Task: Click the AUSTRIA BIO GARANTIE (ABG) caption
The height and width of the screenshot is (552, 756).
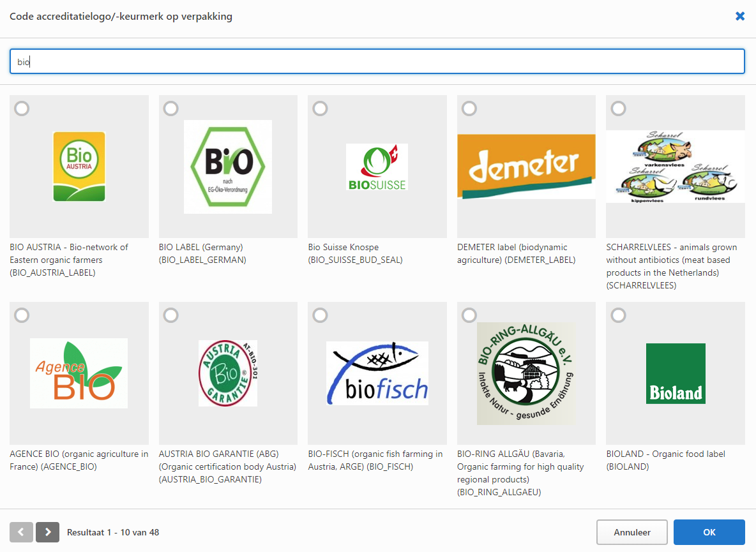Action: point(227,466)
